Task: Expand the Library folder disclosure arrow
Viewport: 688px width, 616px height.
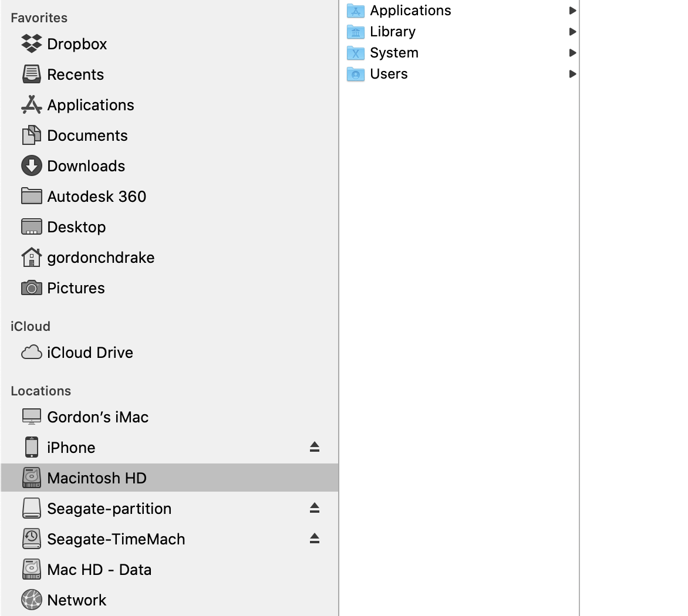Action: tap(574, 31)
